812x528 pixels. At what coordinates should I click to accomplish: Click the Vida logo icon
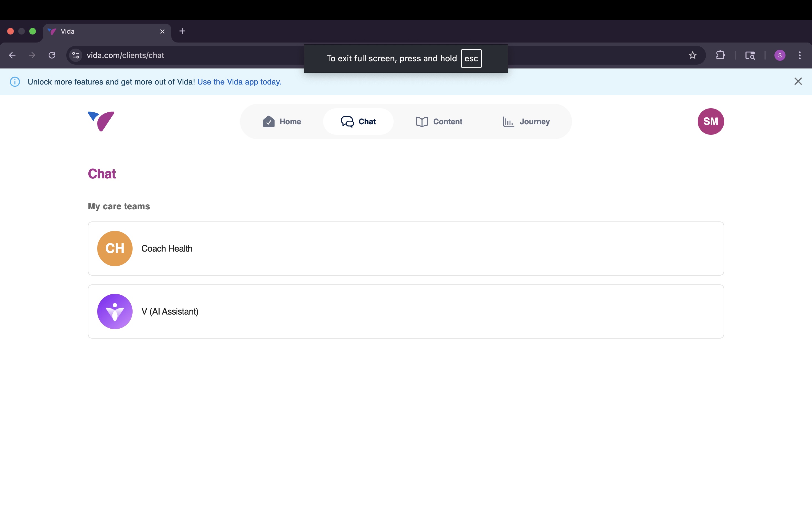[x=101, y=121]
